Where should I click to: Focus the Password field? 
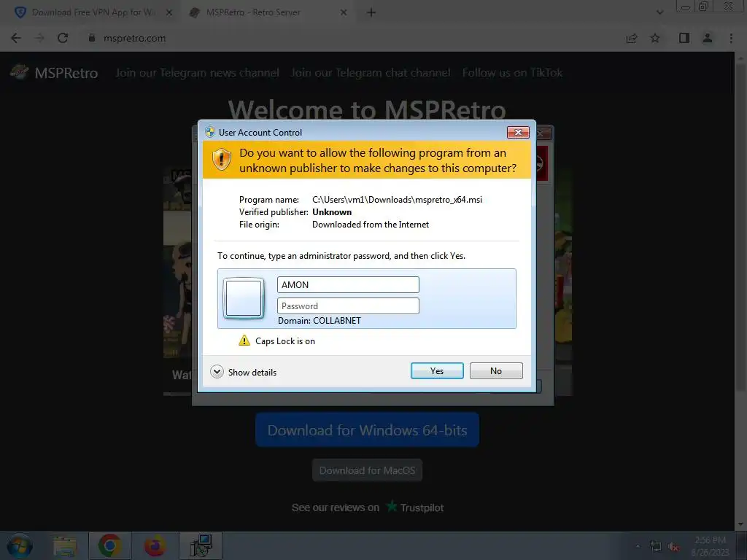point(348,306)
